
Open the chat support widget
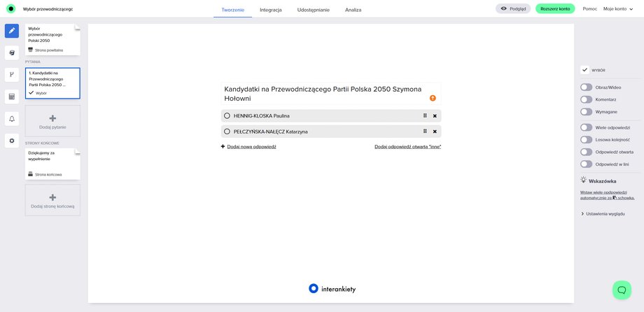click(622, 290)
